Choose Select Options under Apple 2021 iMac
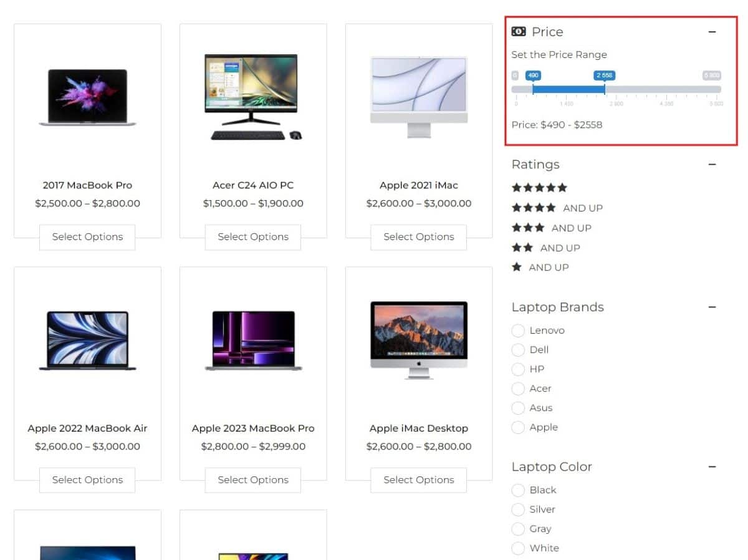The width and height of the screenshot is (748, 560). point(419,237)
